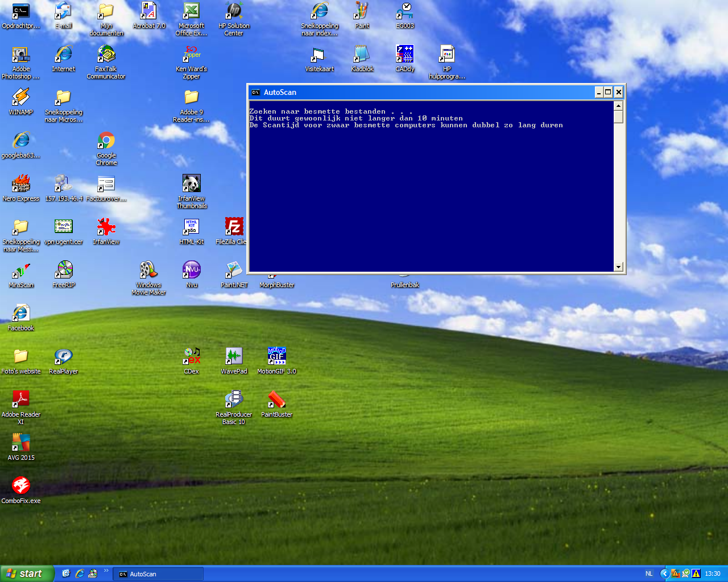Screen dimensions: 728x582
Task: Launch the Microsoft Office Excel shortcut
Action: click(192, 19)
